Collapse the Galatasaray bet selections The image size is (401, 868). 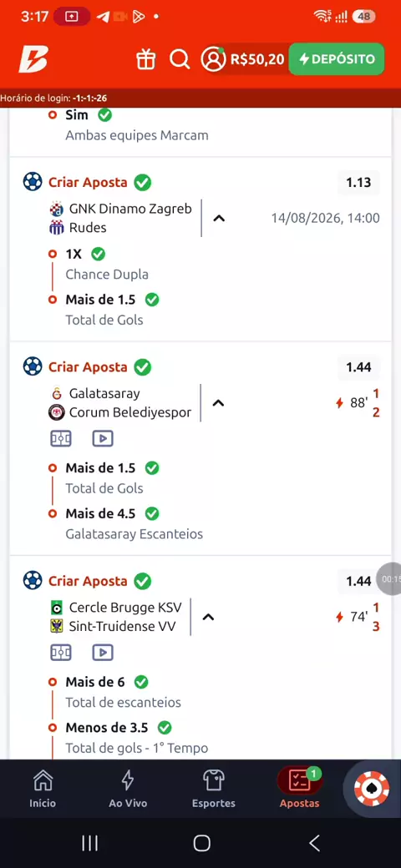[218, 403]
